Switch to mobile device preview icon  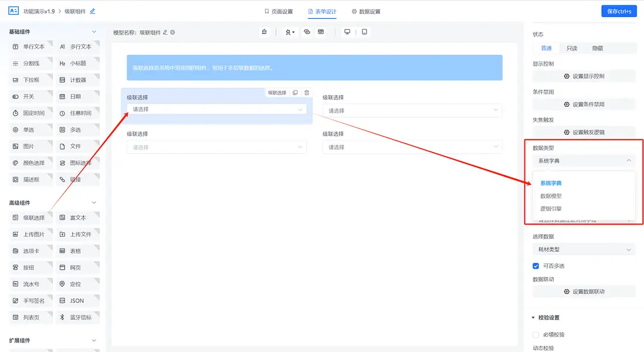[364, 32]
